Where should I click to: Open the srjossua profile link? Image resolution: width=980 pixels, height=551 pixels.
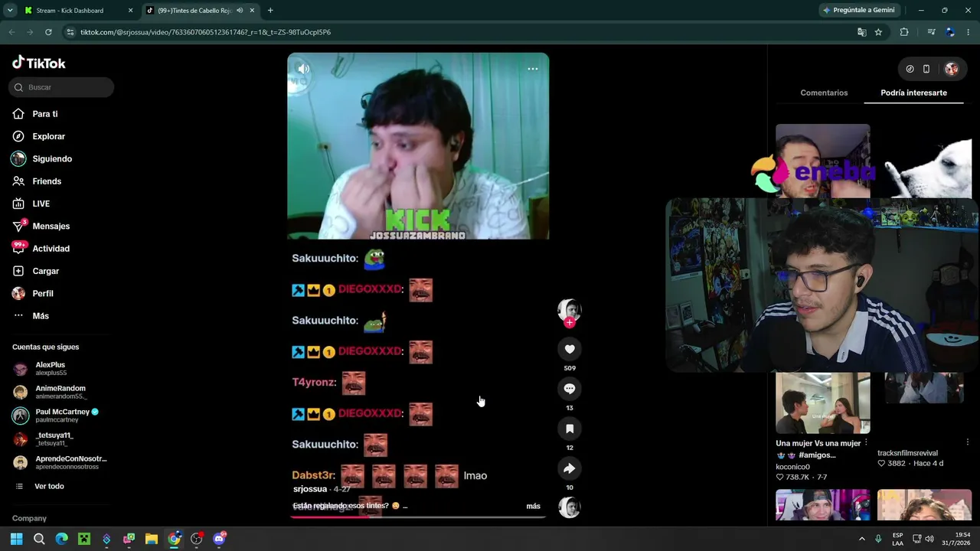[310, 489]
